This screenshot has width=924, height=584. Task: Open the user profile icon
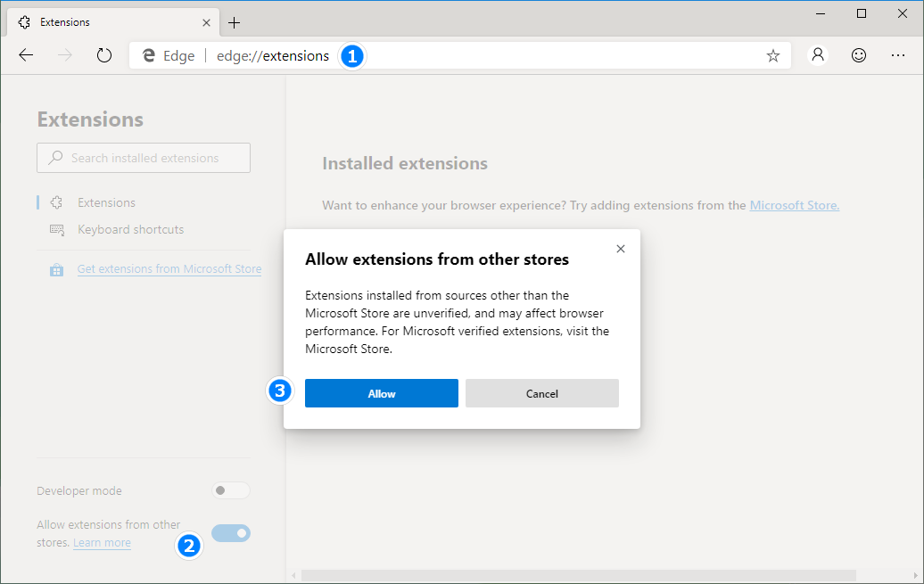click(x=818, y=54)
